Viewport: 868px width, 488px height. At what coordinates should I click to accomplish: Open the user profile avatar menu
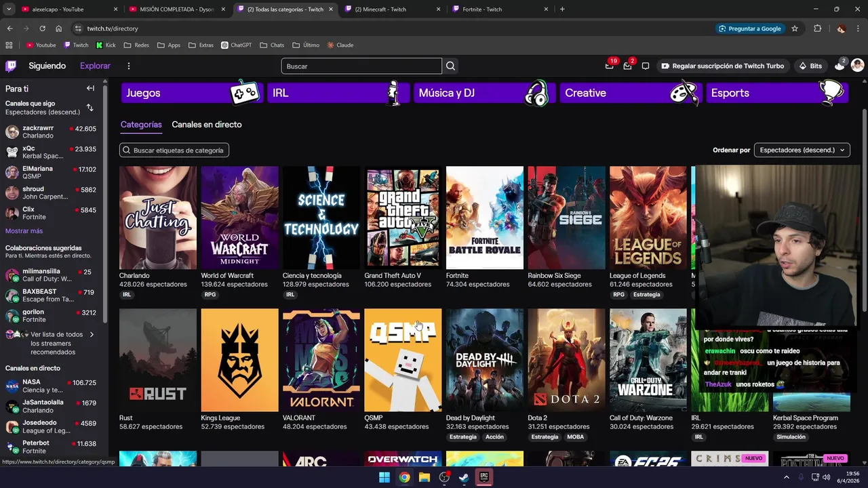(x=857, y=66)
